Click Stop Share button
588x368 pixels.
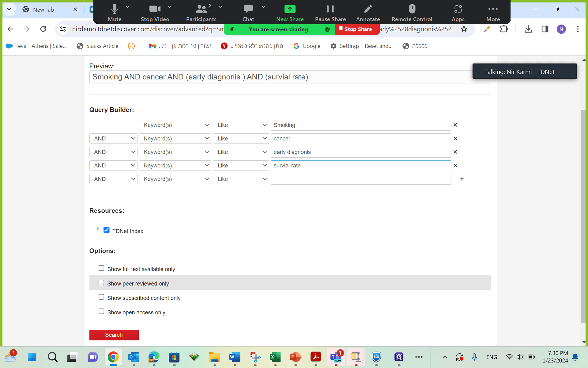[357, 29]
